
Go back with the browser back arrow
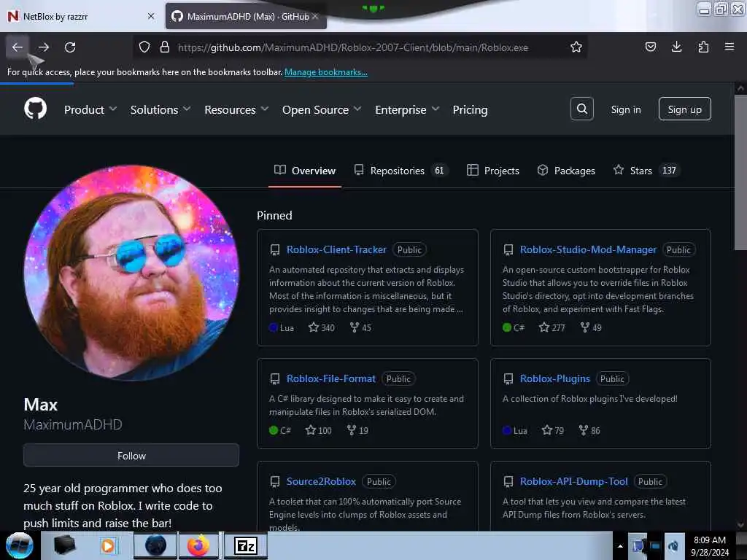point(18,47)
